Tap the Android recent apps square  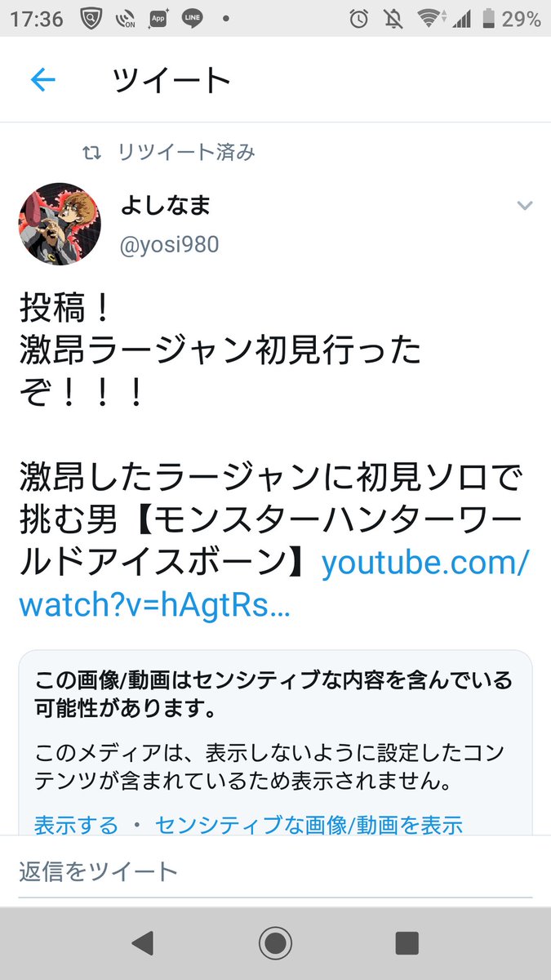tap(407, 943)
